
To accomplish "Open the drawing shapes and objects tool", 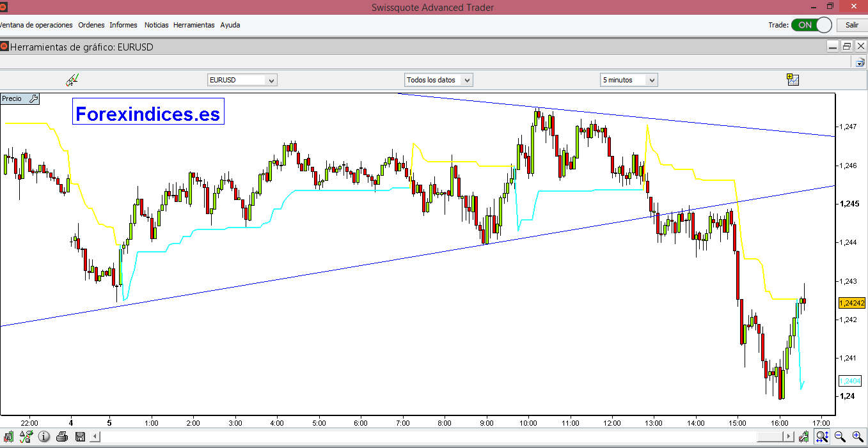I will pos(26,437).
